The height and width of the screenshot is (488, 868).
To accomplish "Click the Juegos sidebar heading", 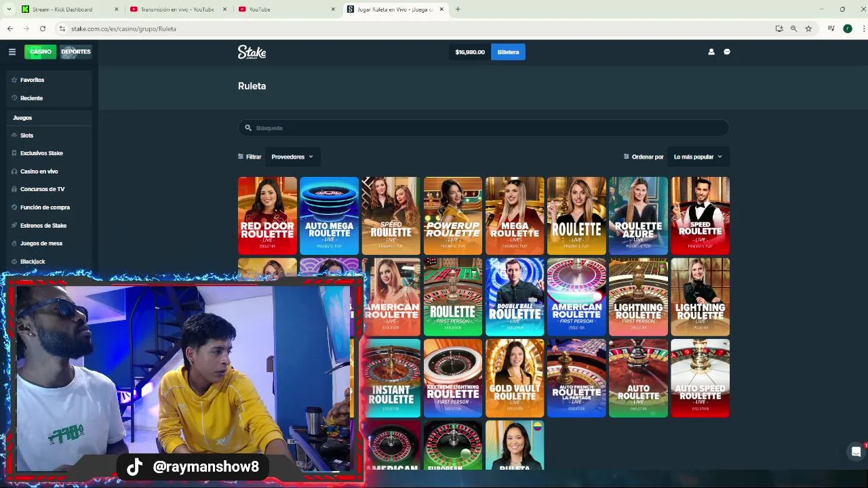I will pos(22,118).
